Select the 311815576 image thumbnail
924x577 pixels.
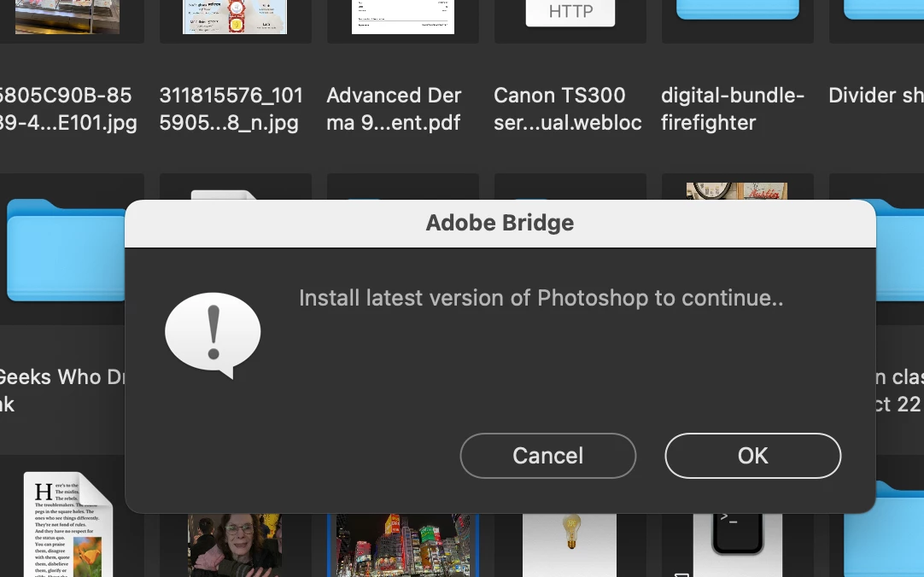click(x=235, y=16)
